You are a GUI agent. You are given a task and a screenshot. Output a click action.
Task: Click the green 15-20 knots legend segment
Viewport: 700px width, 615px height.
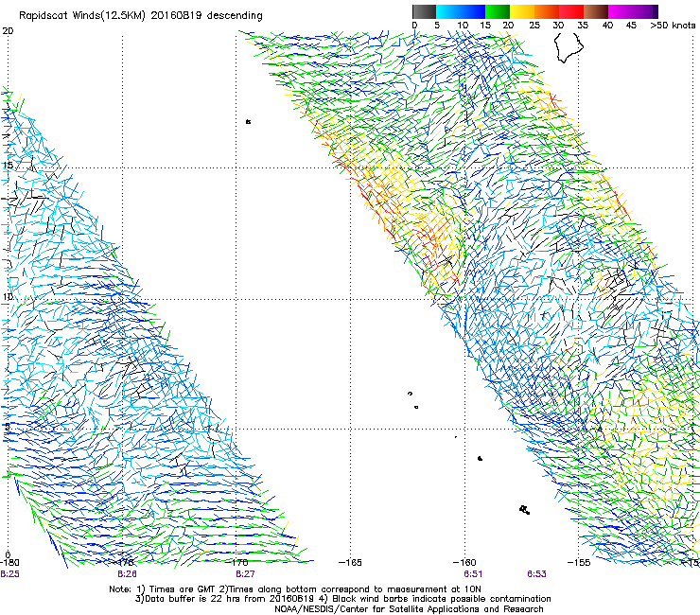(x=498, y=11)
